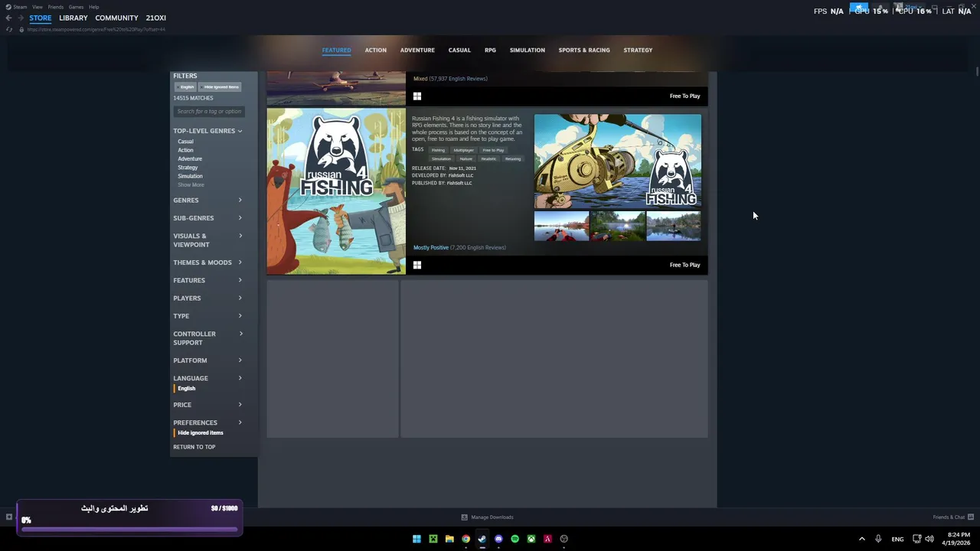980x551 pixels.
Task: Open the Help menu
Action: point(94,7)
